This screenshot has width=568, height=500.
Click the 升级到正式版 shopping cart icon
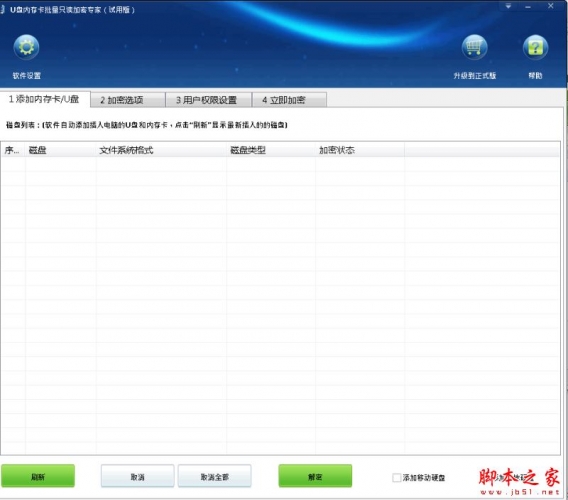tap(475, 47)
